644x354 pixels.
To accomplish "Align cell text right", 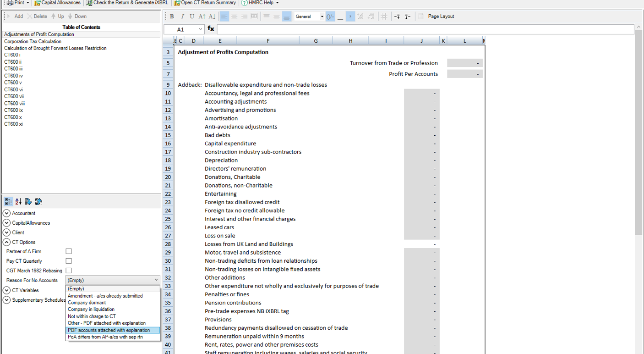I will pyautogui.click(x=245, y=17).
